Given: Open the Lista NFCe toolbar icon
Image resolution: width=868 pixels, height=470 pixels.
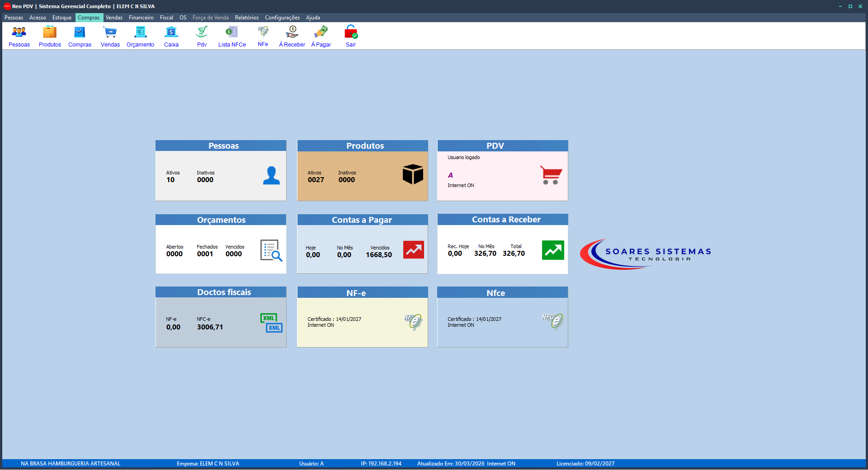Looking at the screenshot, I should click(x=232, y=36).
